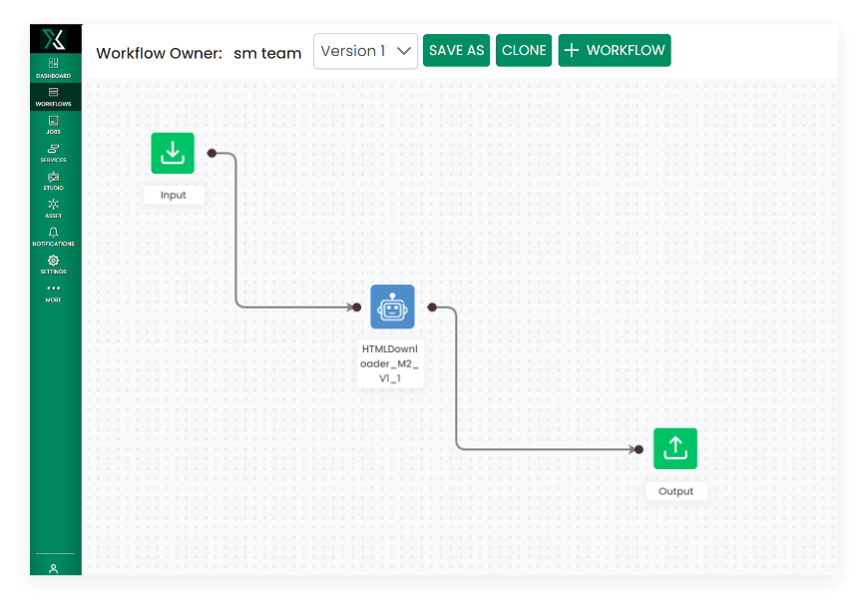Select the Output node on the canvas
The image size is (868, 612).
[675, 448]
